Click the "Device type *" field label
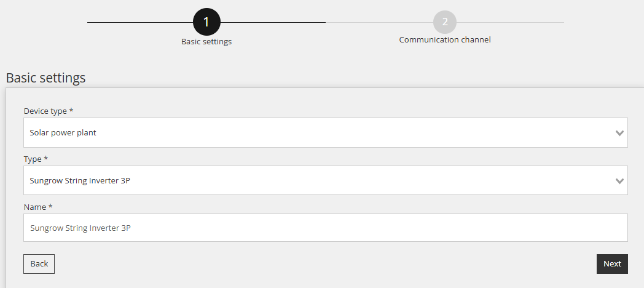The image size is (644, 288). (x=49, y=111)
